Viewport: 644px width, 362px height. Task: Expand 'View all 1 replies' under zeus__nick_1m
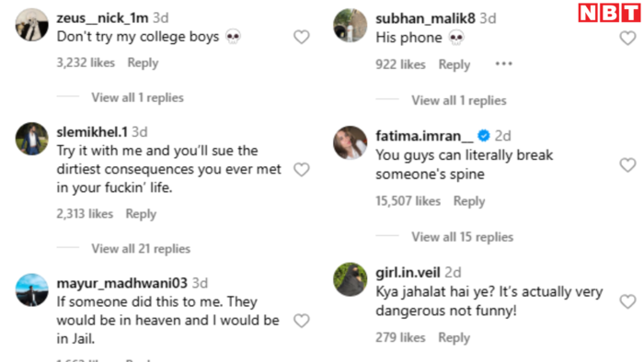point(137,97)
